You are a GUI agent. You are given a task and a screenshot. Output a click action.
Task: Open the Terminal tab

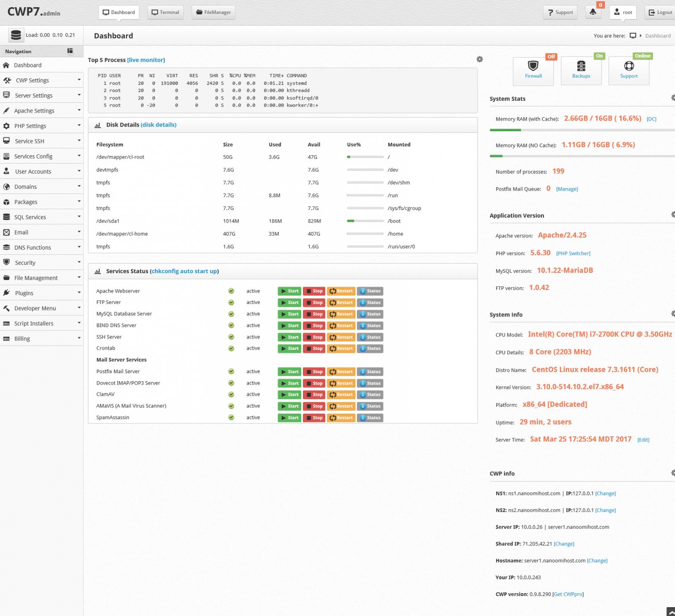tap(165, 12)
